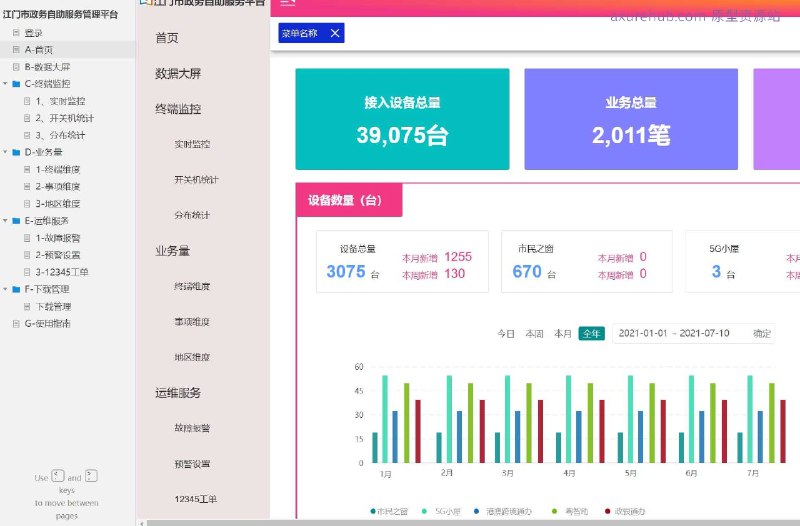Open sitemap page 2-预警设置
Viewport: 800px width, 526px height.
click(58, 255)
